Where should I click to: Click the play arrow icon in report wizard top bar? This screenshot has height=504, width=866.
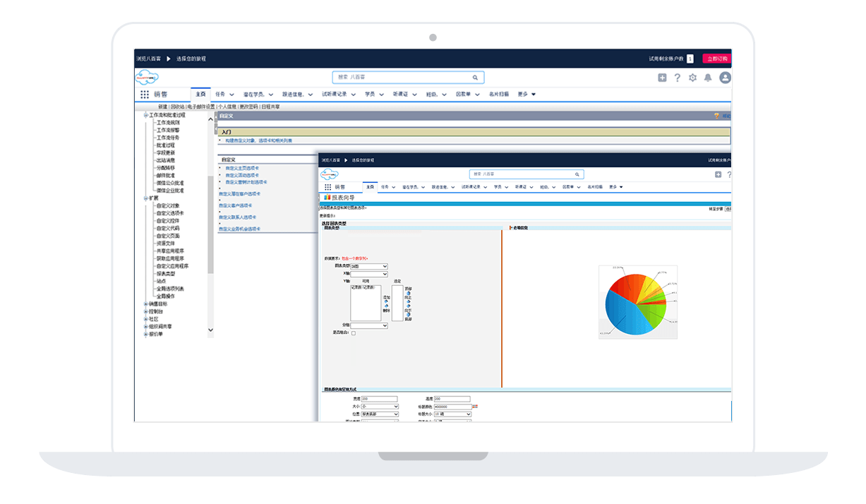point(346,160)
